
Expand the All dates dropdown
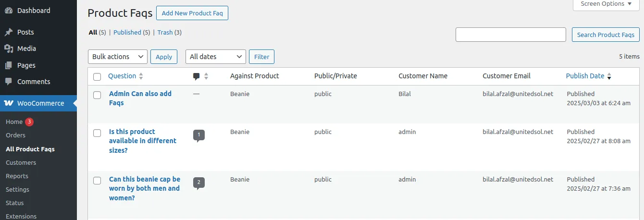[x=216, y=57]
